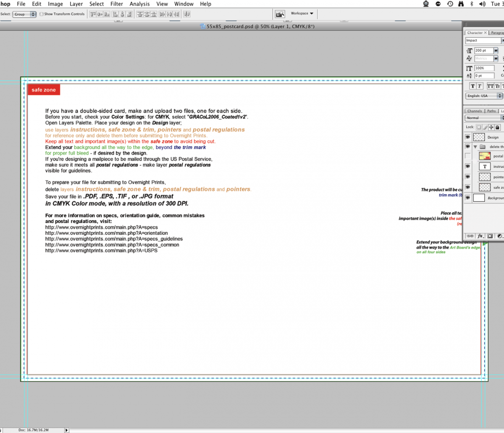Open the layer style fx menu
The height and width of the screenshot is (433, 504).
pyautogui.click(x=480, y=236)
